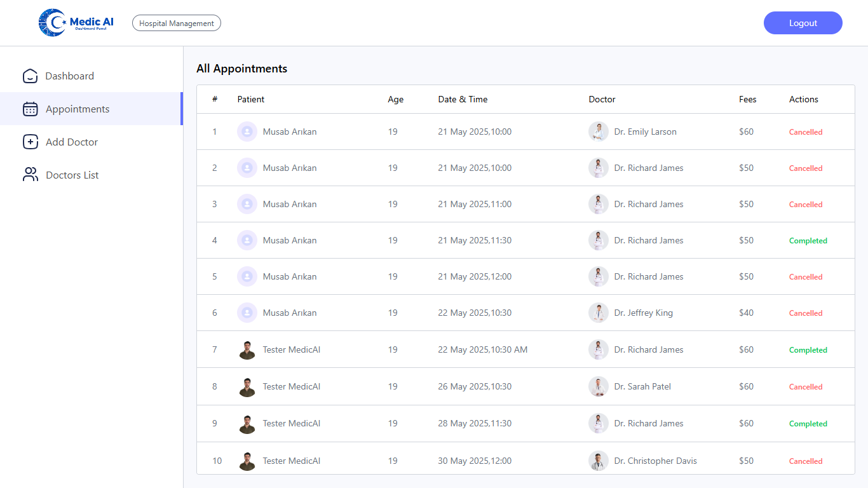The width and height of the screenshot is (868, 488).
Task: Click Completed status in row 4
Action: [x=808, y=241]
